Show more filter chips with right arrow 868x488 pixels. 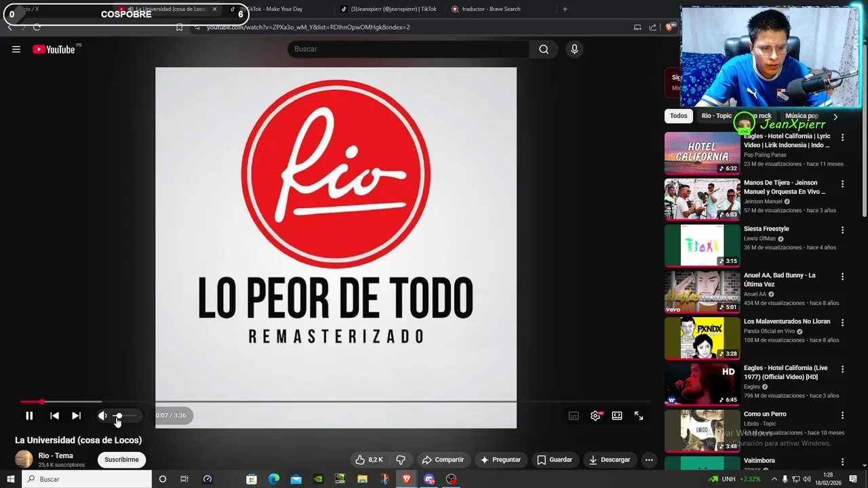[x=835, y=117]
